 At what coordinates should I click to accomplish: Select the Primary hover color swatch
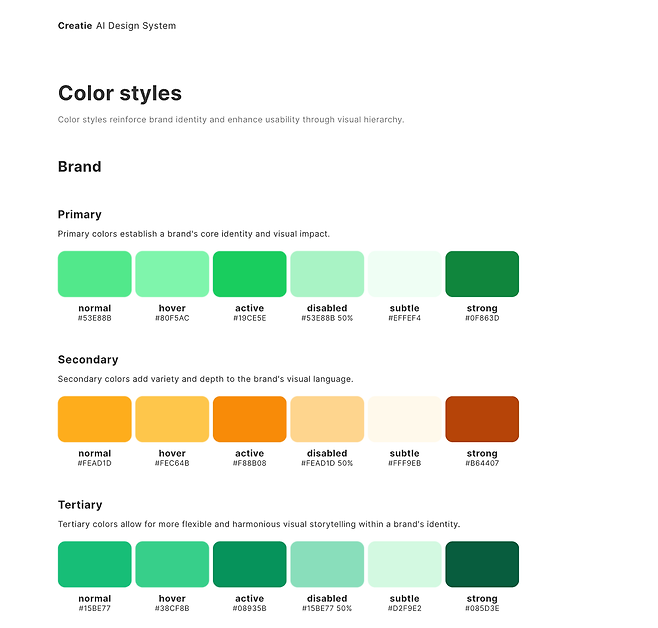[x=172, y=274]
